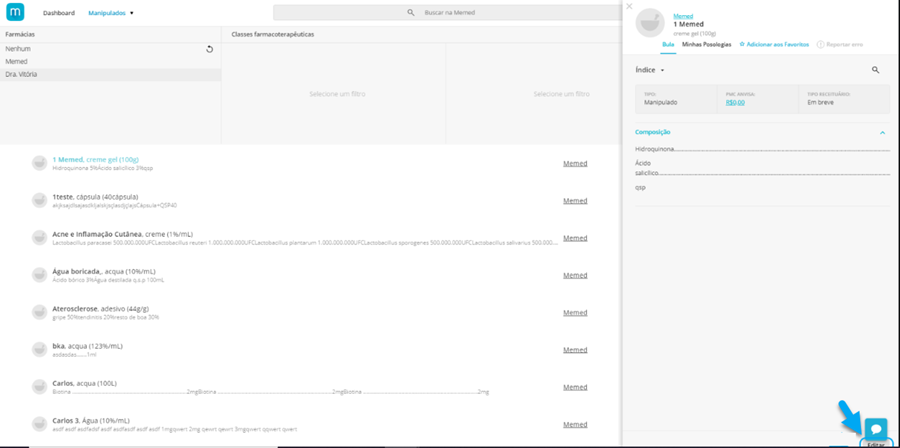Click the mortar icon beside Acne e Inflamação Cutânea
900x448 pixels.
click(39, 237)
